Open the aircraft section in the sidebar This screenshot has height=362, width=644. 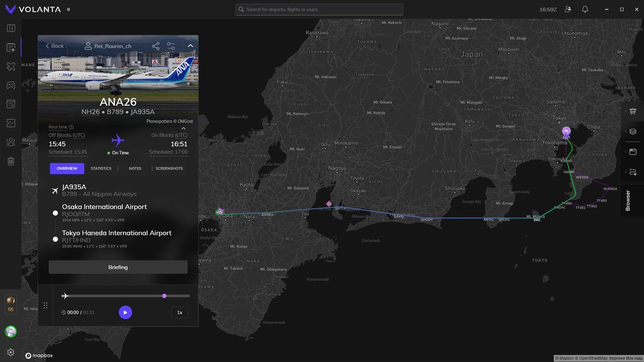pyautogui.click(x=11, y=67)
